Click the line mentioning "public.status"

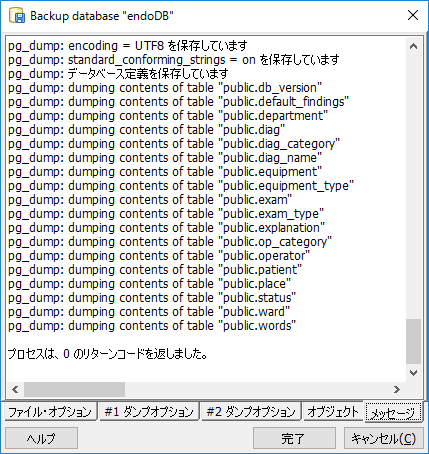click(152, 298)
